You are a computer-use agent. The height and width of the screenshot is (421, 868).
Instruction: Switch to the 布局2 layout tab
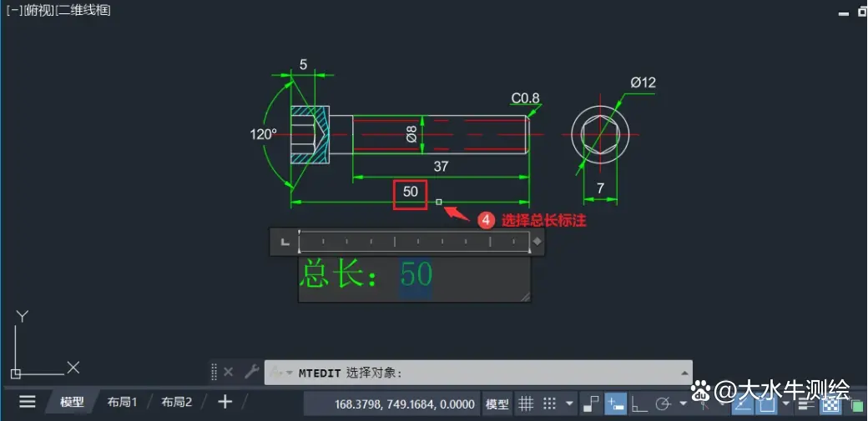tap(177, 403)
